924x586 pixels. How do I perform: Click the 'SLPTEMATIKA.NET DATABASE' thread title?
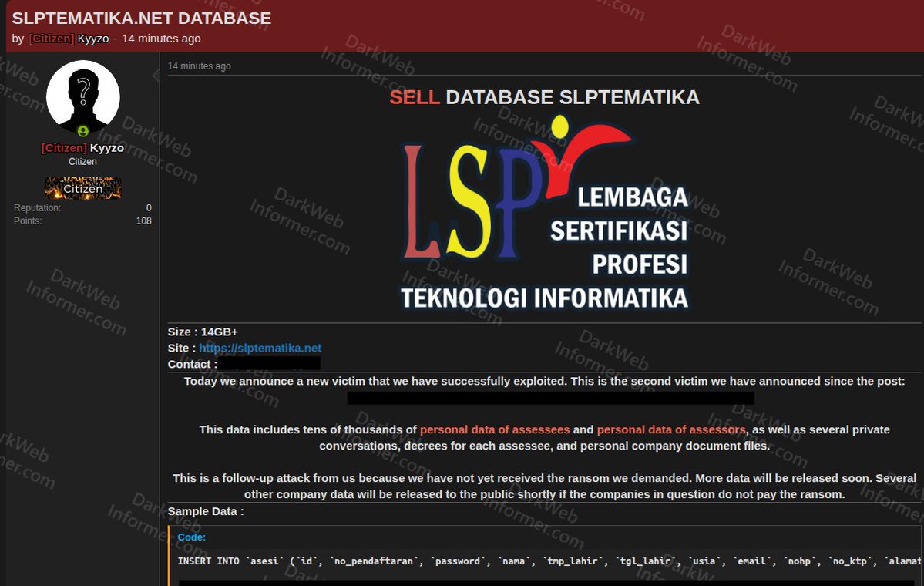point(142,19)
